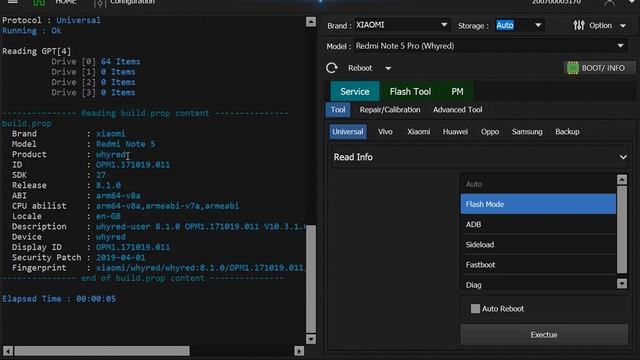
Task: Switch to the Flash Tool tab
Action: point(410,91)
